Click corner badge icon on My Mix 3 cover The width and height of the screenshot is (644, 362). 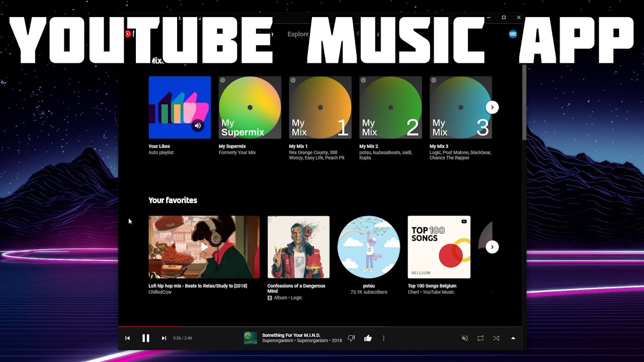[x=434, y=80]
